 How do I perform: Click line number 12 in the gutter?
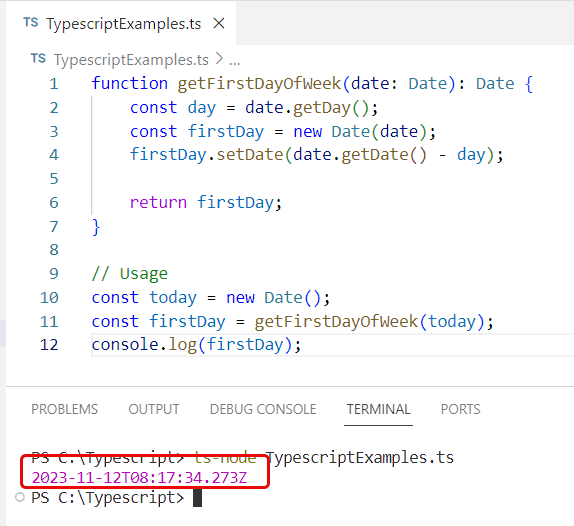click(49, 345)
